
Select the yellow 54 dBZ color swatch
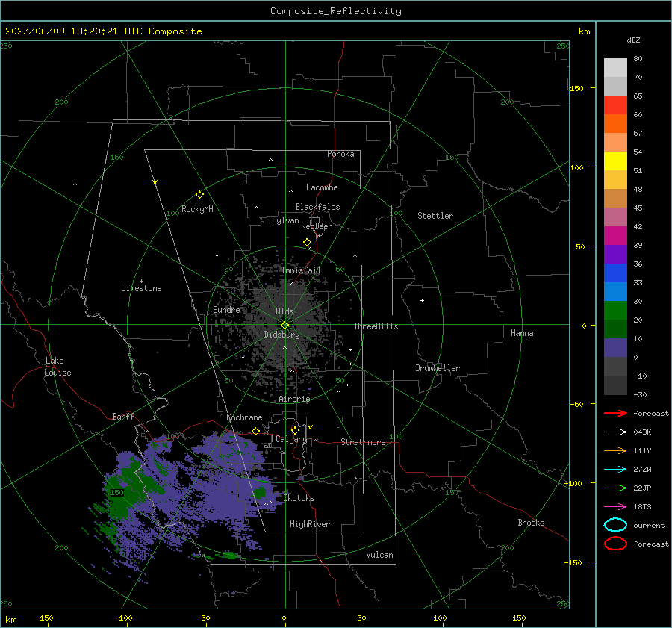pyautogui.click(x=615, y=161)
